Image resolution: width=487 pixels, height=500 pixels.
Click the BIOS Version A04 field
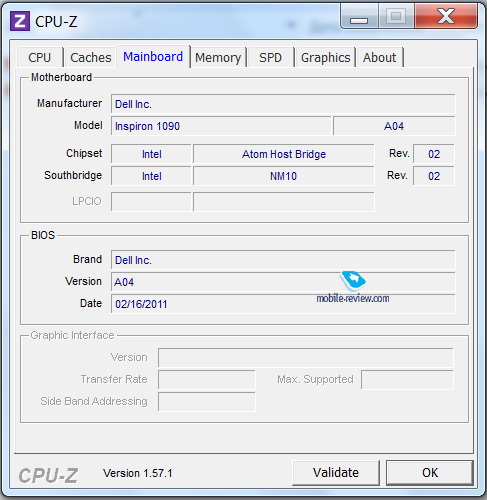click(283, 282)
